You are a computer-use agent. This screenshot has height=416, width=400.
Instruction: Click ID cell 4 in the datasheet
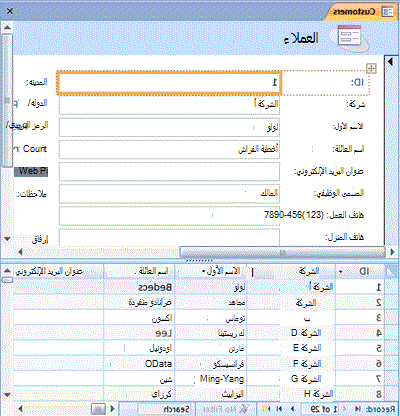360,333
